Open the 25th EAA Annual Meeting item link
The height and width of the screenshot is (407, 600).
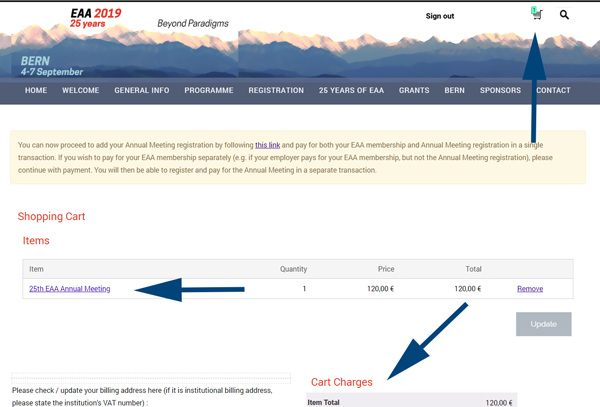(x=70, y=289)
